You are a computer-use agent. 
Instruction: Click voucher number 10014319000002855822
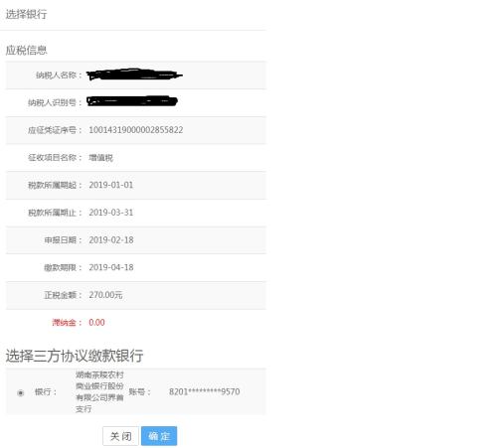point(136,130)
